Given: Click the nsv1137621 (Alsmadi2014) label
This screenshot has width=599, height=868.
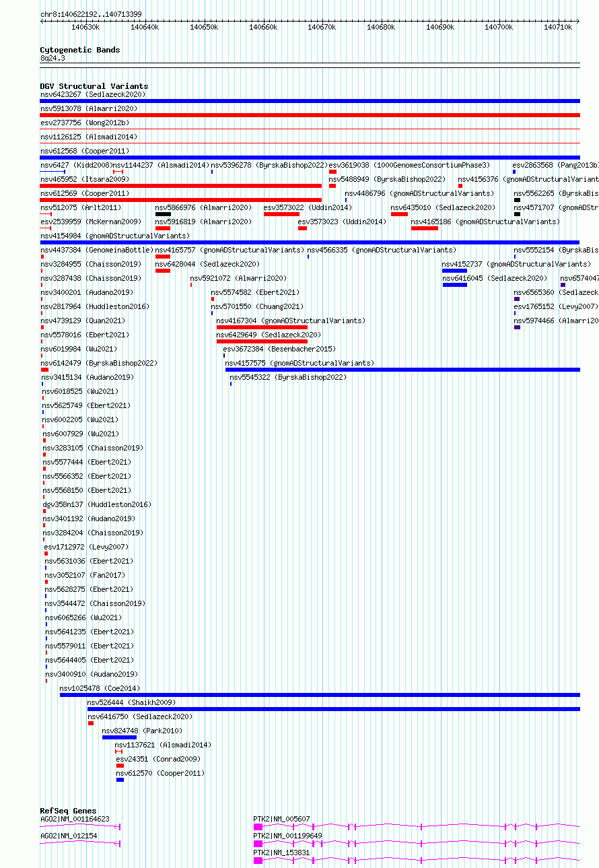Looking at the screenshot, I should 163,745.
